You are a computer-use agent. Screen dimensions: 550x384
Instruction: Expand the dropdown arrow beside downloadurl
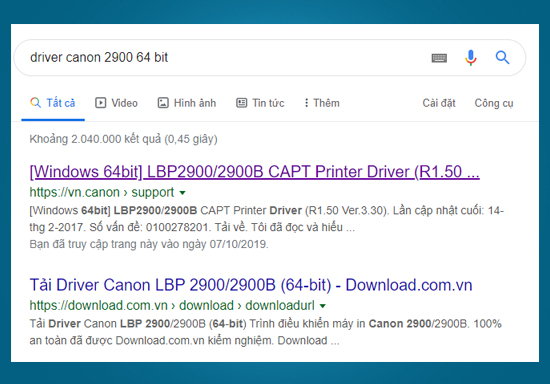323,306
